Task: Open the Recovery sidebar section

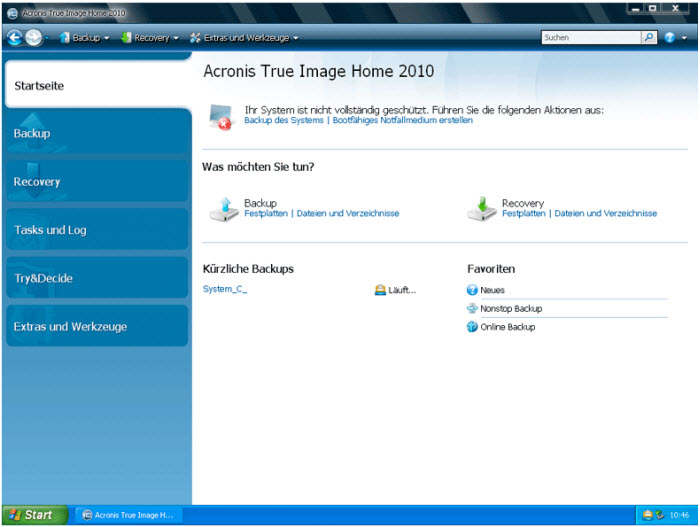Action: pos(97,181)
